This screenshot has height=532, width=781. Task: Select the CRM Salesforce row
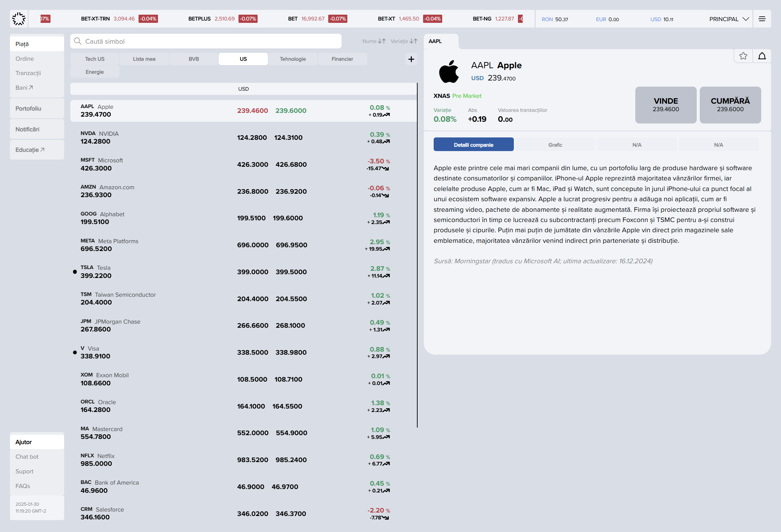[x=243, y=513]
